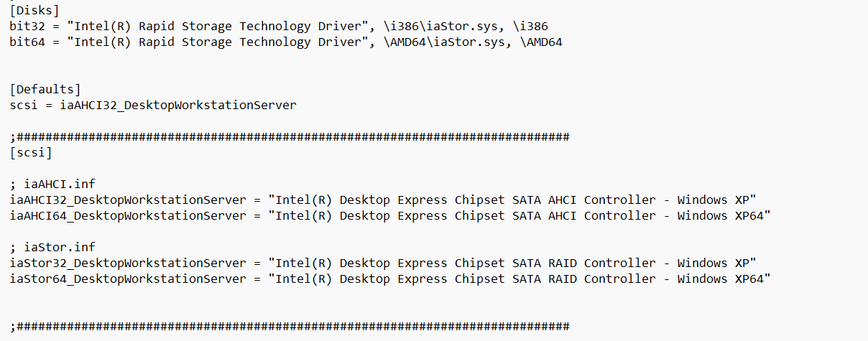Click the bottom row of hash separators
Screen dimensions: 868x341
(x=290, y=326)
